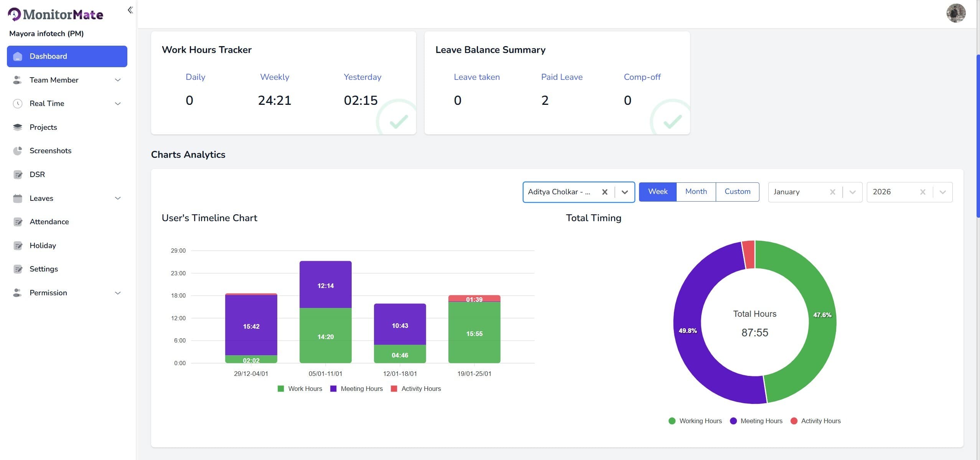
Task: Click the Settings sidebar icon
Action: pyautogui.click(x=18, y=269)
